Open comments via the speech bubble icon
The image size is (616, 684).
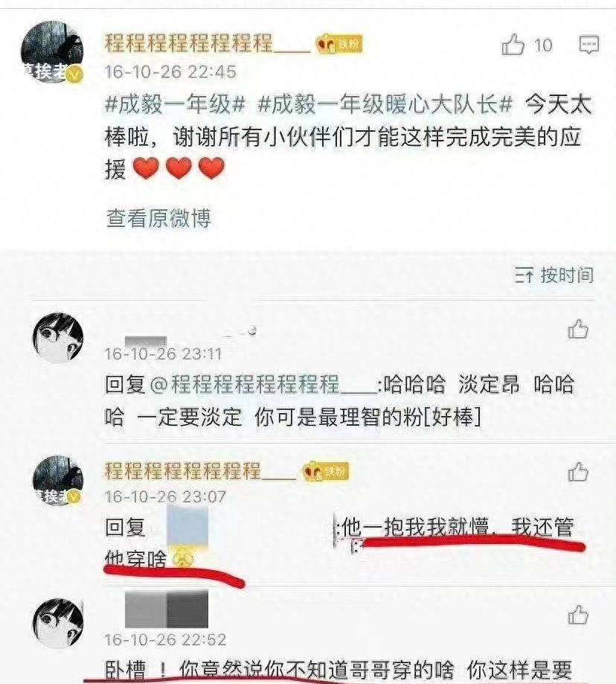(588, 45)
